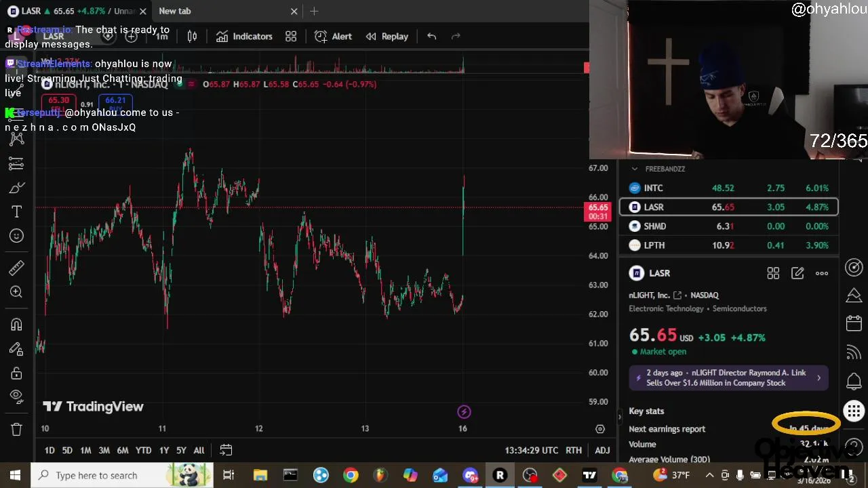
Task: Click the lightning earnings marker on timeline
Action: [464, 412]
